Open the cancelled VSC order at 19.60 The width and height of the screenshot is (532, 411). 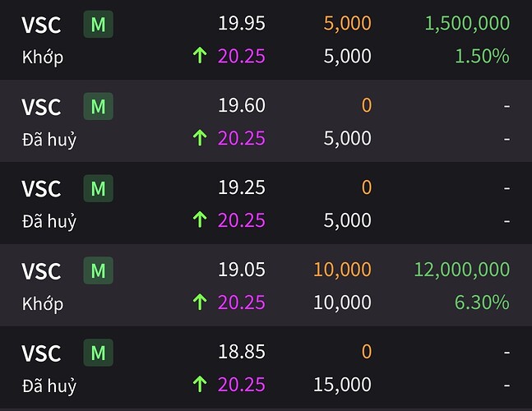tap(266, 121)
